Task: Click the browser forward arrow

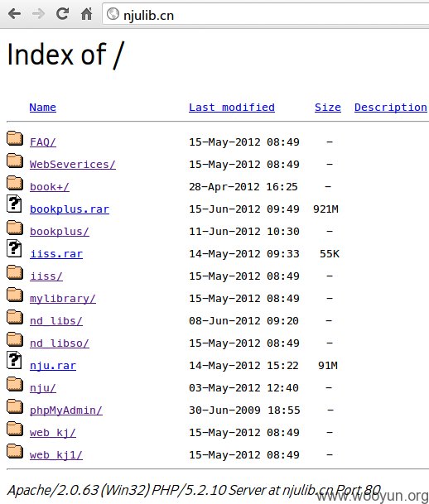Action: [x=38, y=14]
